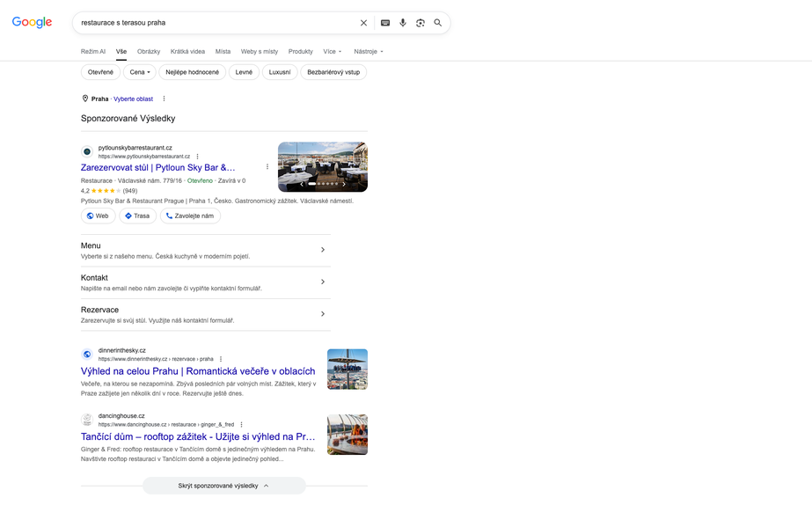Toggle the Luxusní filter chip
This screenshot has height=505, width=812.
(x=280, y=72)
